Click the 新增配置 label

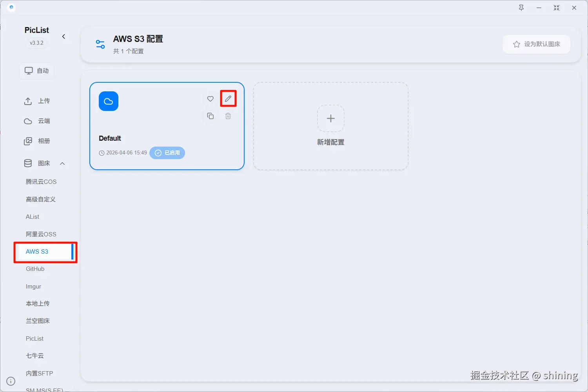click(331, 142)
